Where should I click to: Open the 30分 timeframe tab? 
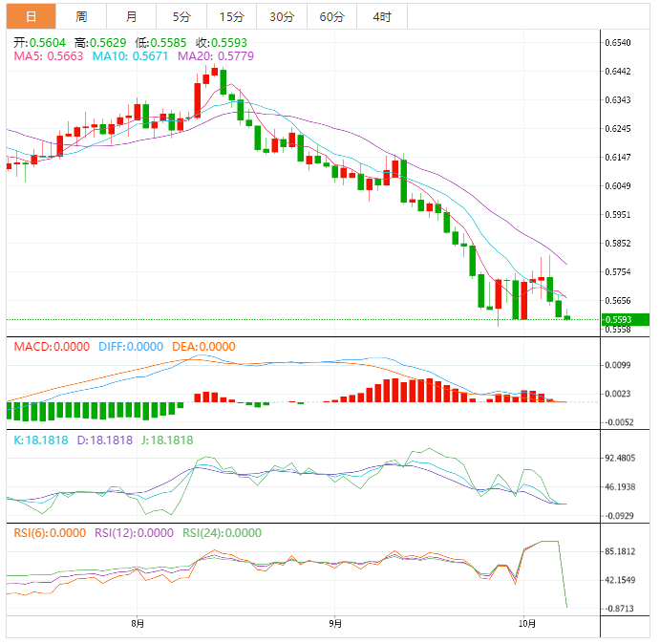(x=282, y=16)
